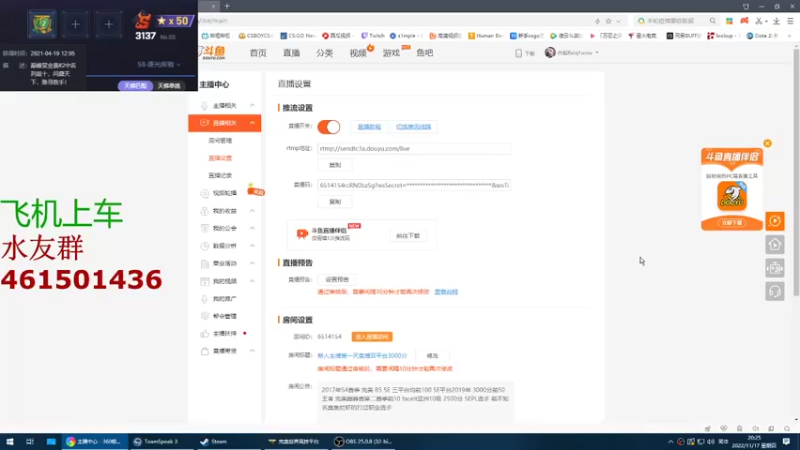800x450 pixels.
Task: Collapse the orange 直播相关 section chevron
Action: [252, 123]
